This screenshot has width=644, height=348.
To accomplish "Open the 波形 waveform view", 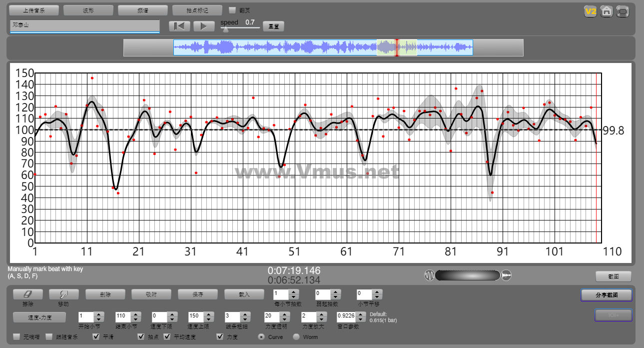I will [88, 10].
